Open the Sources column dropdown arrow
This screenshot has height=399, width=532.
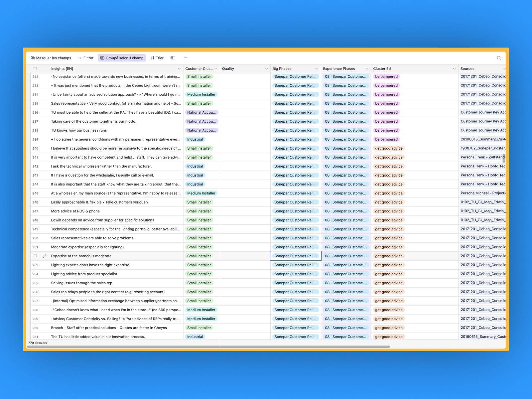pos(504,69)
